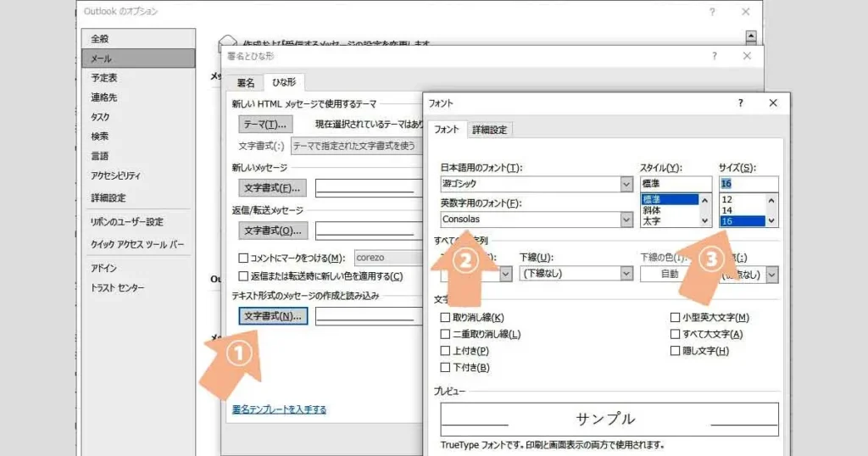Select 標準 in style list
Screen dimensions: 868x456
coord(670,199)
